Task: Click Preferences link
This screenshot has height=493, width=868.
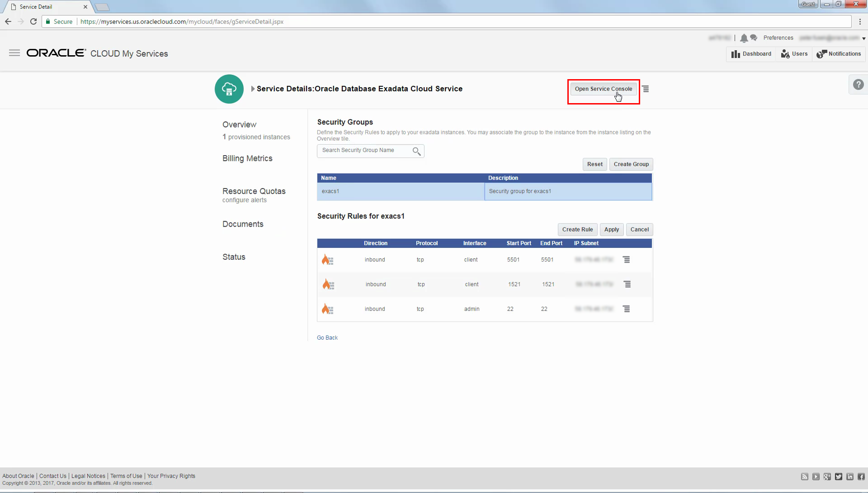Action: pyautogui.click(x=778, y=38)
